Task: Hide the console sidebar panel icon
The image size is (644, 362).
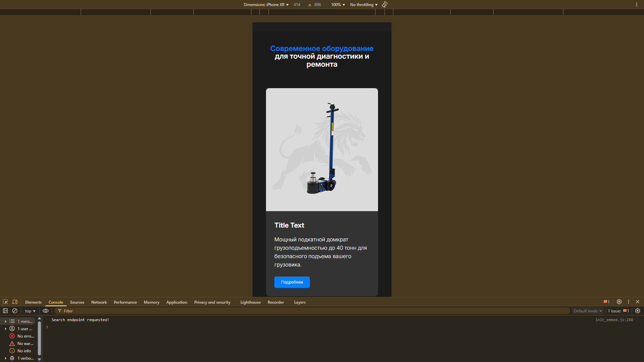Action: pos(5,311)
